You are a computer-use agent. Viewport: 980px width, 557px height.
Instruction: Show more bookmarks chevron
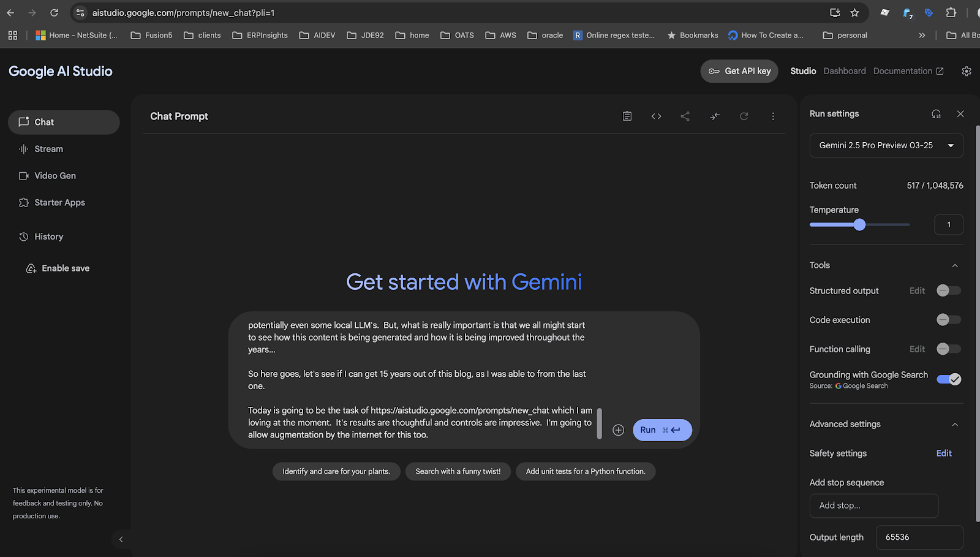(x=922, y=35)
